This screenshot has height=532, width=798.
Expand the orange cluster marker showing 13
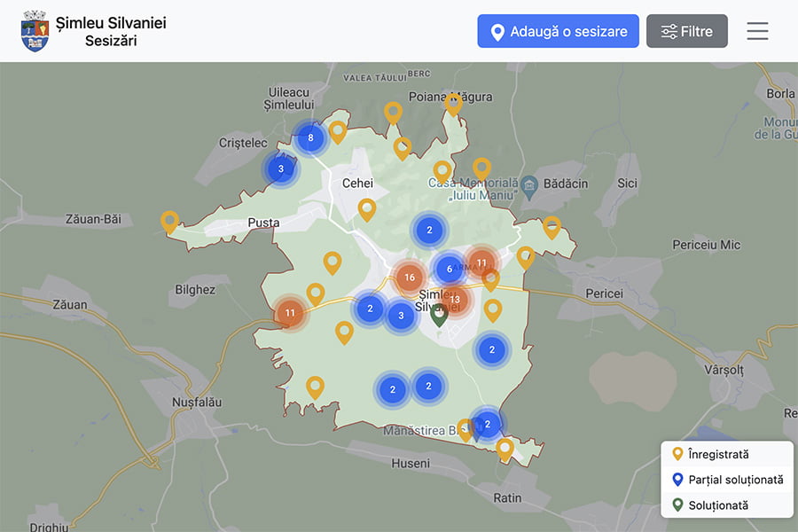(x=455, y=300)
